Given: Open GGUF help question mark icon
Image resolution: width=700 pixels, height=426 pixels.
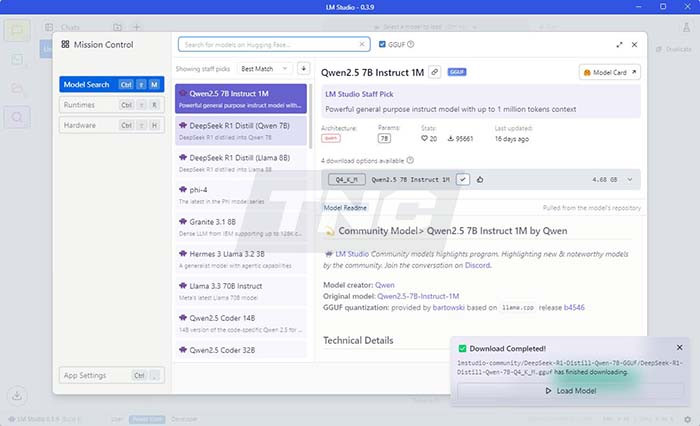Looking at the screenshot, I should 411,44.
